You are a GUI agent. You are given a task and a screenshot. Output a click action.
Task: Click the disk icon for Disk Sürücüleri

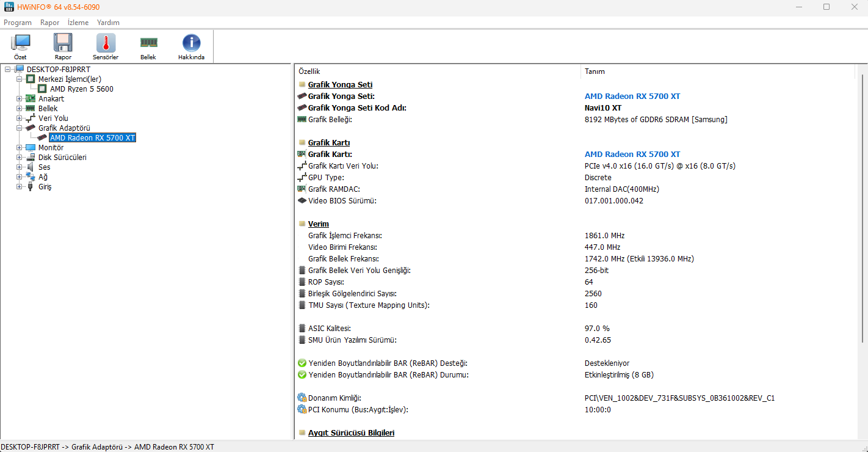(x=31, y=157)
